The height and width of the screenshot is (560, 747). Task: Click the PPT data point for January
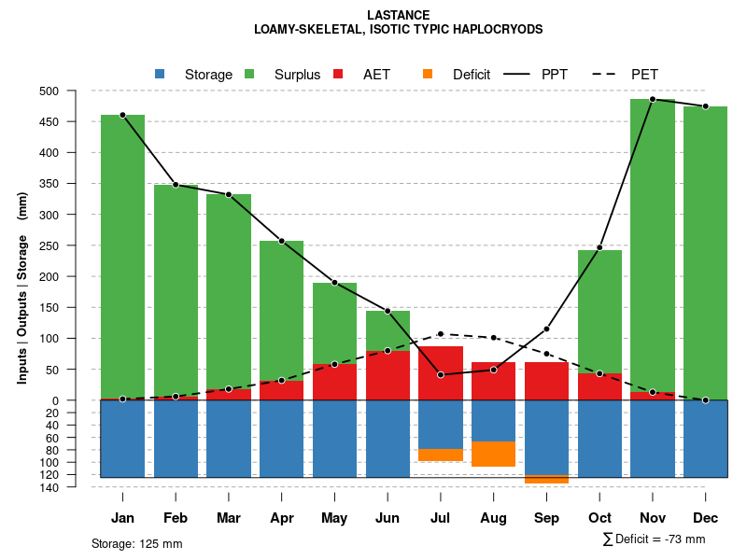click(122, 115)
